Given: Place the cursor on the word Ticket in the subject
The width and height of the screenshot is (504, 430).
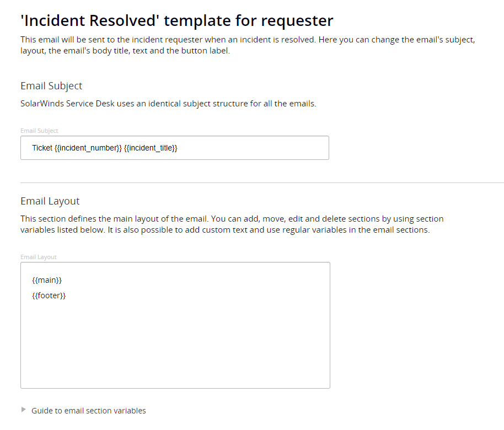Looking at the screenshot, I should point(42,148).
